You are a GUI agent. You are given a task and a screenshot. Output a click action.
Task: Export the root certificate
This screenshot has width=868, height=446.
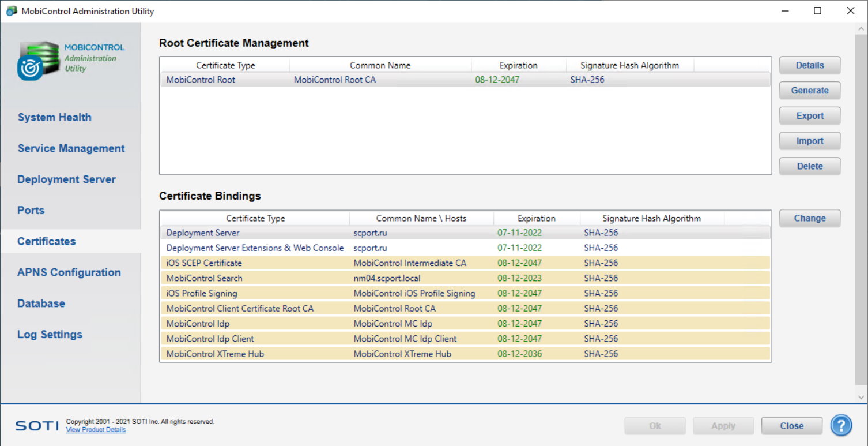809,116
